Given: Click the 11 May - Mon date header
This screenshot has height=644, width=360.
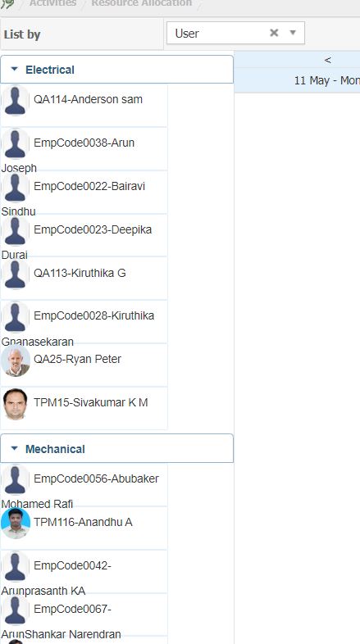Looking at the screenshot, I should [x=326, y=80].
